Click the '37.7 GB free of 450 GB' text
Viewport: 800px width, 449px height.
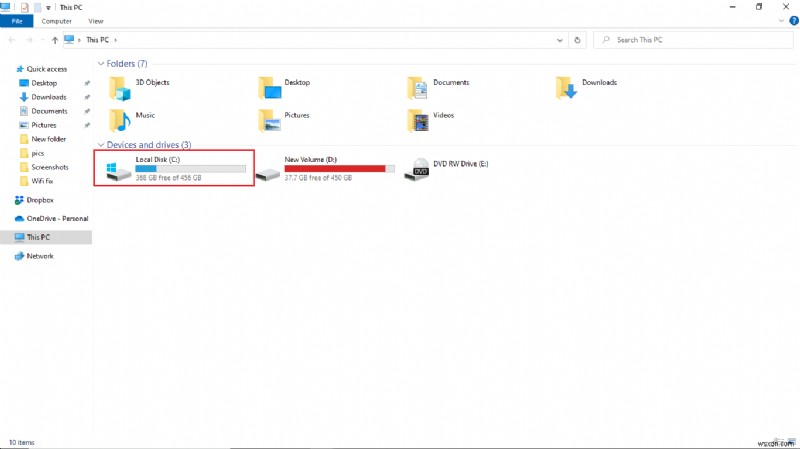(318, 178)
